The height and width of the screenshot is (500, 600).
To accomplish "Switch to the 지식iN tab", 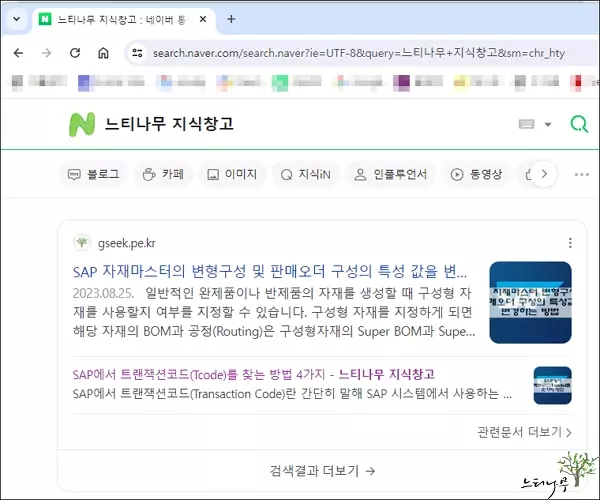I will pos(305,174).
